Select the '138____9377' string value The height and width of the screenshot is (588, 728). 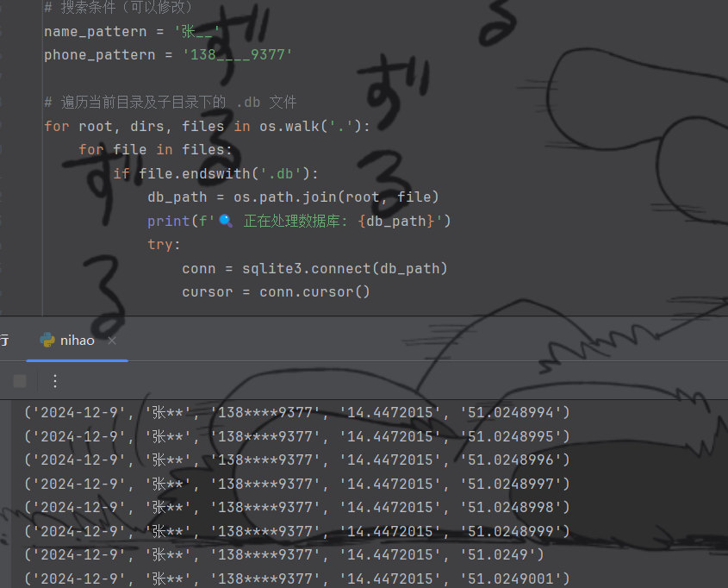(x=237, y=55)
